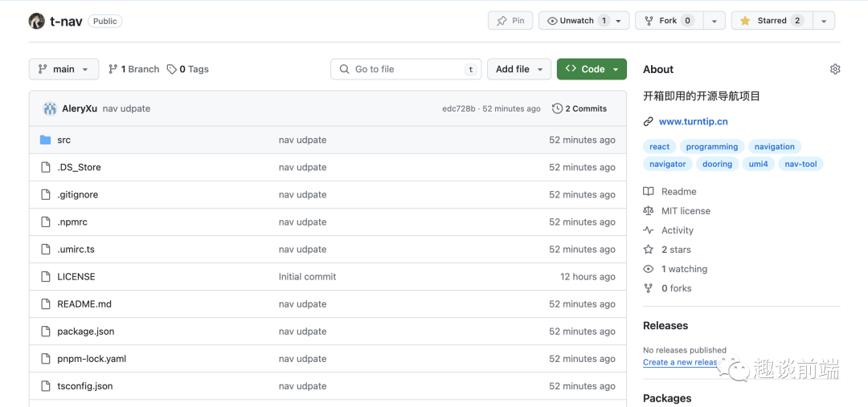Select the programming topic tag

(712, 147)
